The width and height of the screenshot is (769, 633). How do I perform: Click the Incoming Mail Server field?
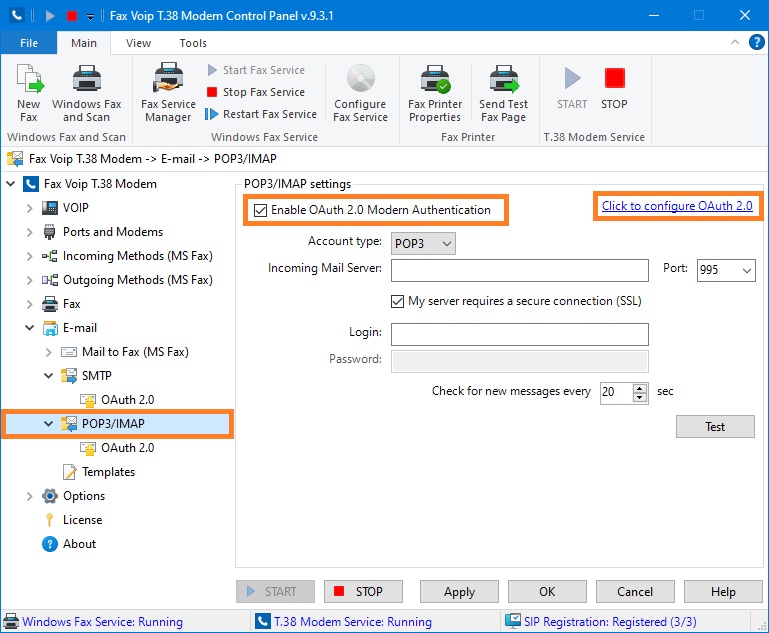coord(519,270)
